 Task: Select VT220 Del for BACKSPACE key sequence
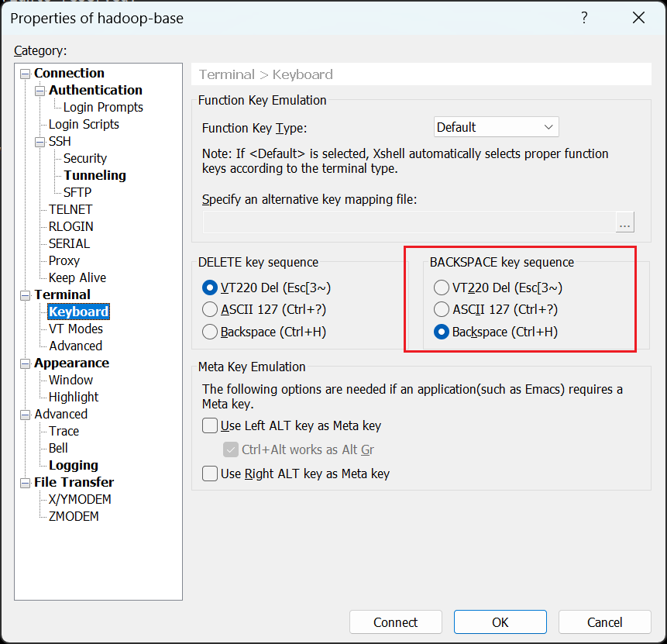tap(498, 288)
